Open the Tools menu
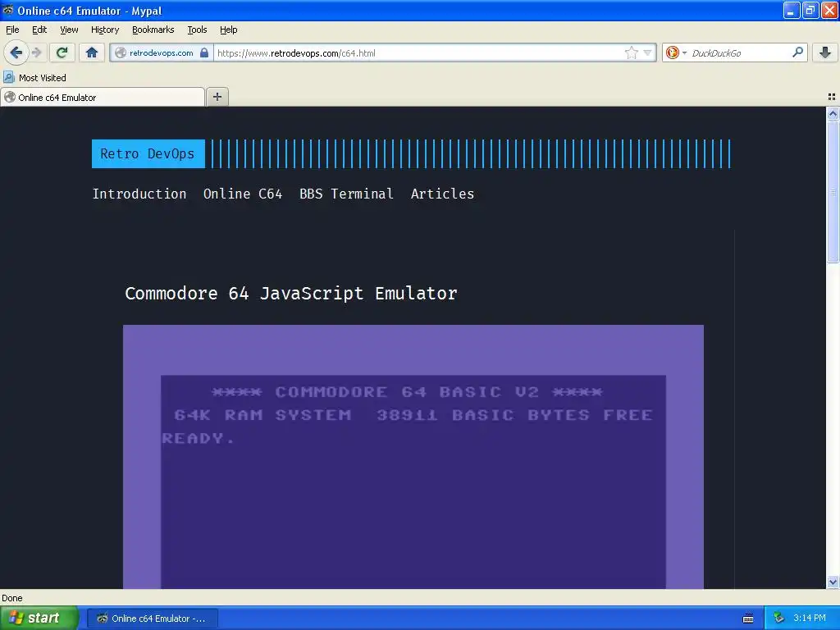This screenshot has height=630, width=840. (197, 30)
